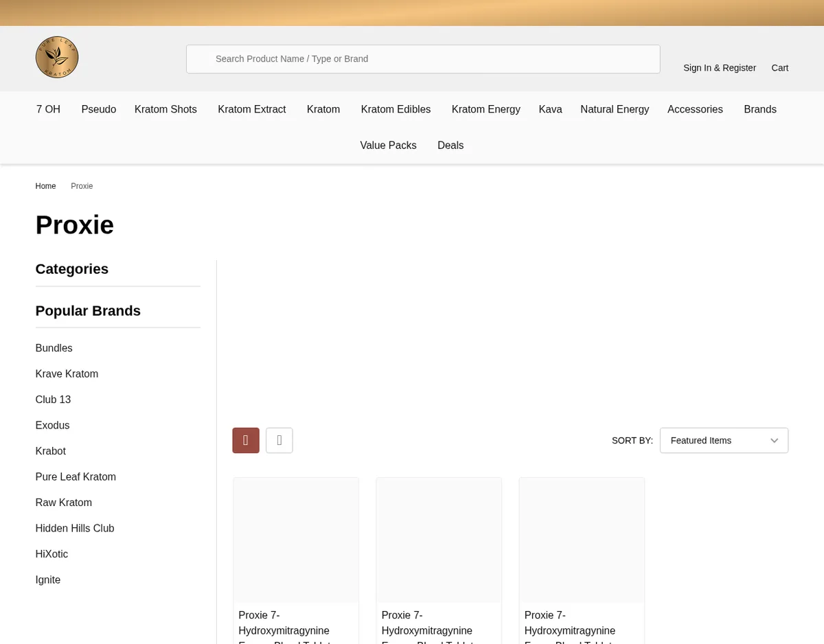
Task: Open the Kava menu
Action: [x=551, y=109]
